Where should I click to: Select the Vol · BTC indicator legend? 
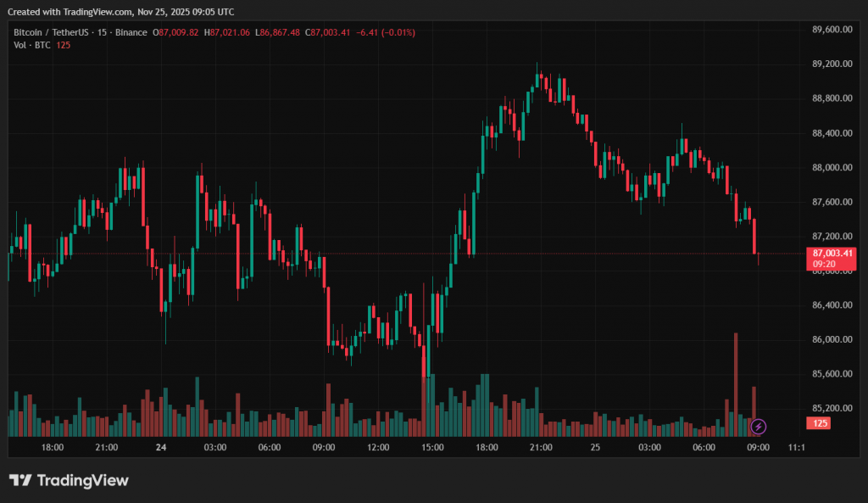coord(31,45)
